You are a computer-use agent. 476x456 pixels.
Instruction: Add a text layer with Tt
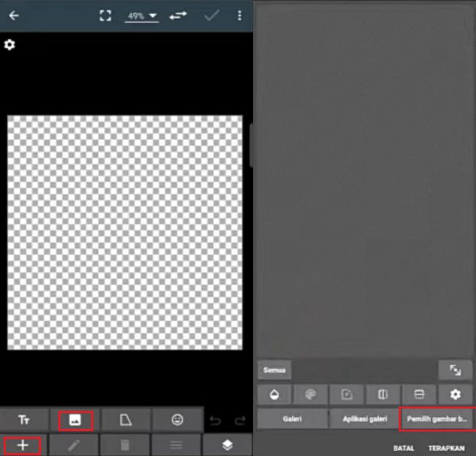tap(24, 420)
